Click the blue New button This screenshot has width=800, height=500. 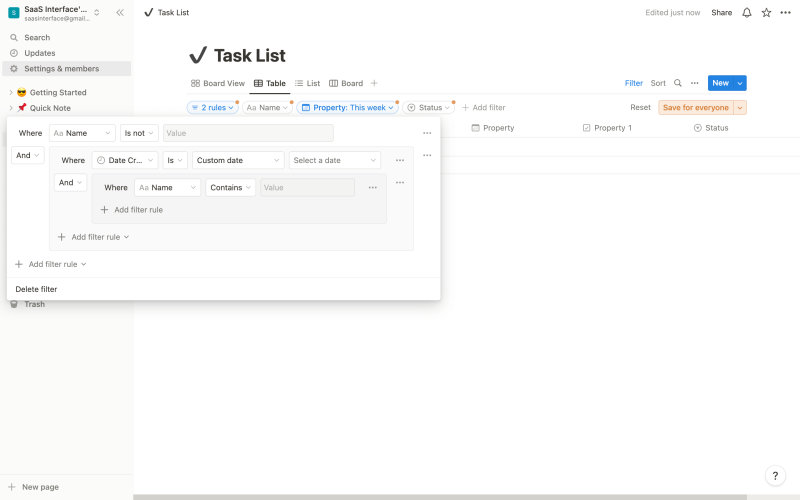(720, 83)
